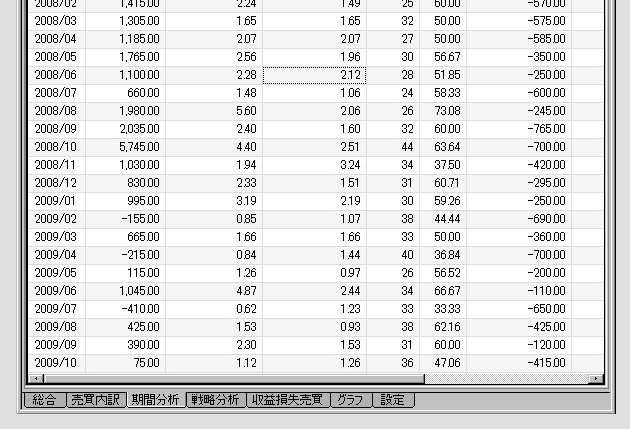Image resolution: width=630 pixels, height=429 pixels.
Task: Click the horizontal scrollbar right arrow
Action: coord(596,378)
